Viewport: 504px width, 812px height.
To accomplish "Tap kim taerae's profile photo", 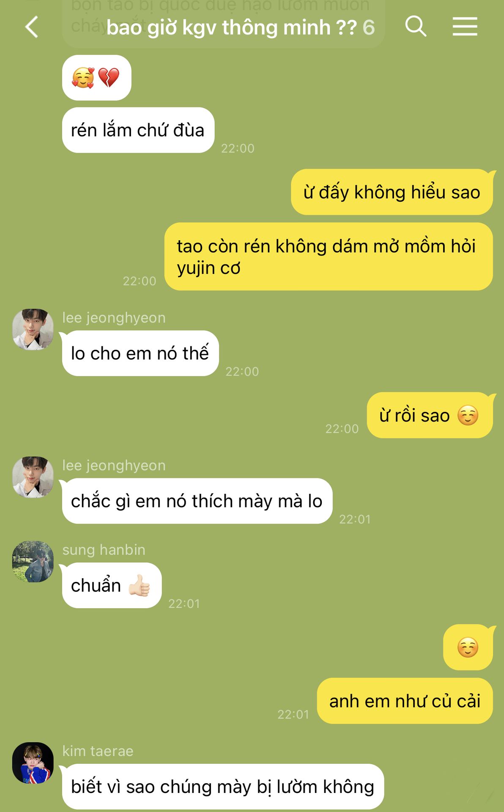I will [33, 763].
